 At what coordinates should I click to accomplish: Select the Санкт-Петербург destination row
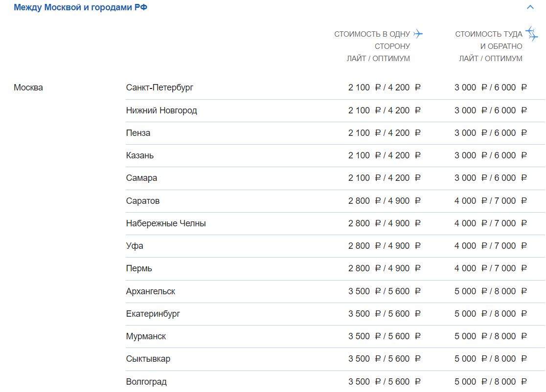pos(159,87)
